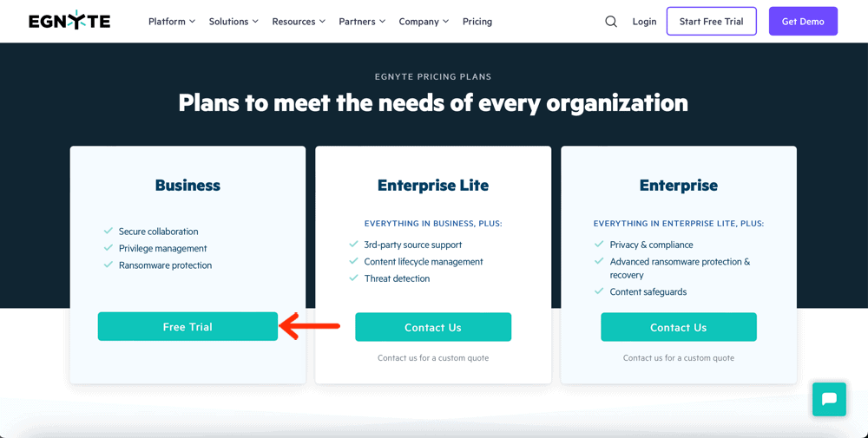Click the 'Egnyte Pricing Plans' label
The height and width of the screenshot is (438, 868).
click(x=433, y=77)
